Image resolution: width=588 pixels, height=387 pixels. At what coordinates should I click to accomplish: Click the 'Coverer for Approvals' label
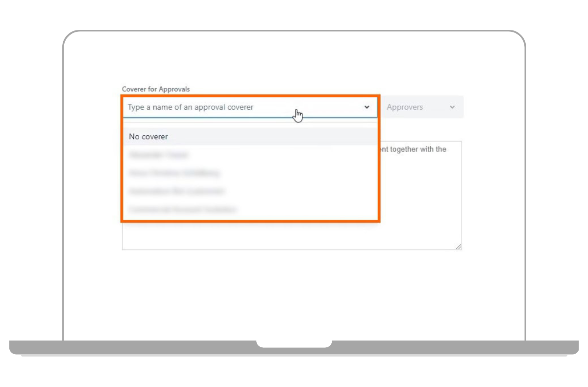pos(156,89)
